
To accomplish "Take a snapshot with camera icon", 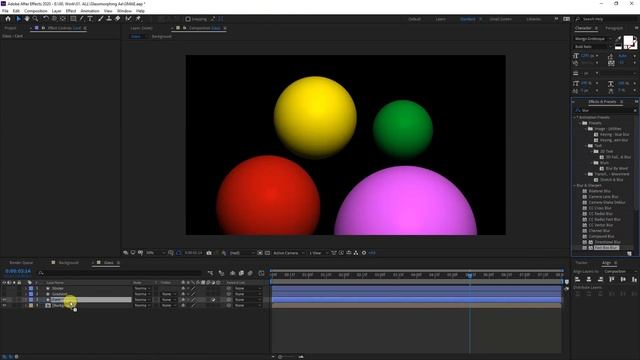I will click(209, 253).
